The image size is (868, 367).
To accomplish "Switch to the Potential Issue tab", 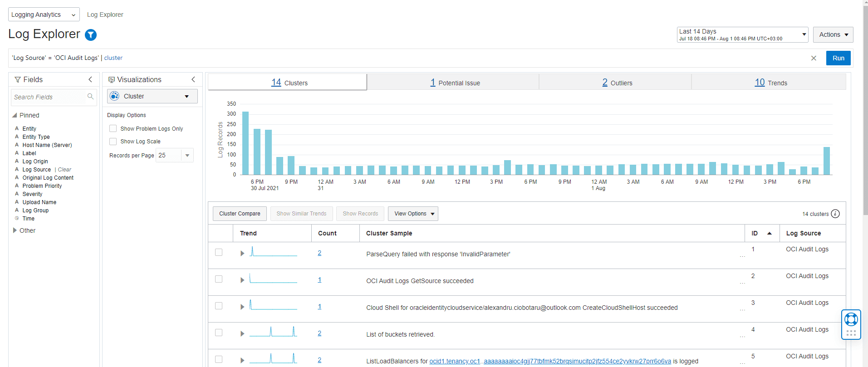I will (x=455, y=83).
